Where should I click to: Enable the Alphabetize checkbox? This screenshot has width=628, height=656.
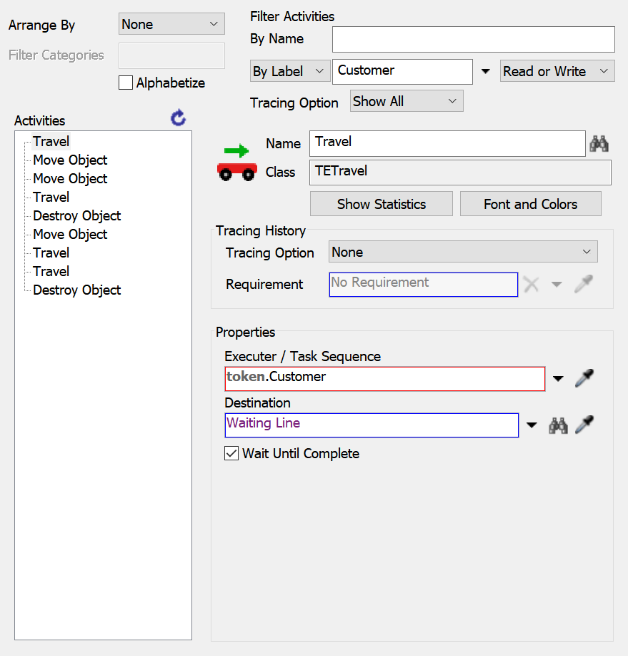[125, 83]
